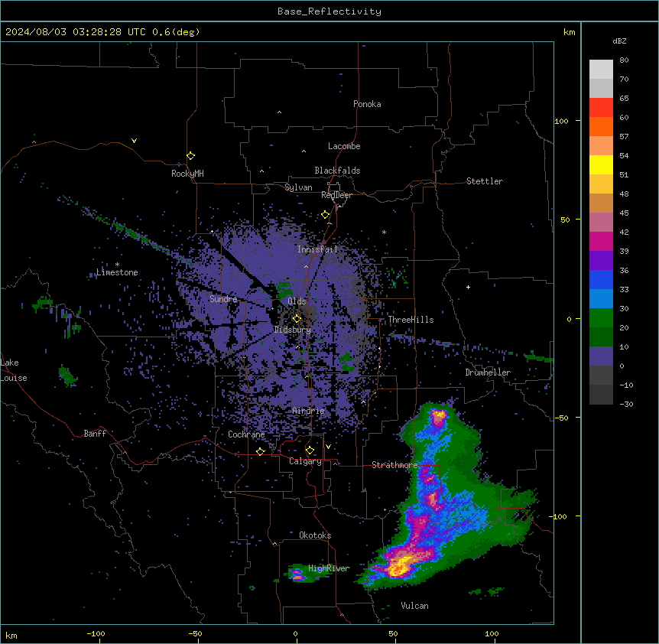Click the ThreeHills label
This screenshot has height=644, width=659.
pos(411,320)
